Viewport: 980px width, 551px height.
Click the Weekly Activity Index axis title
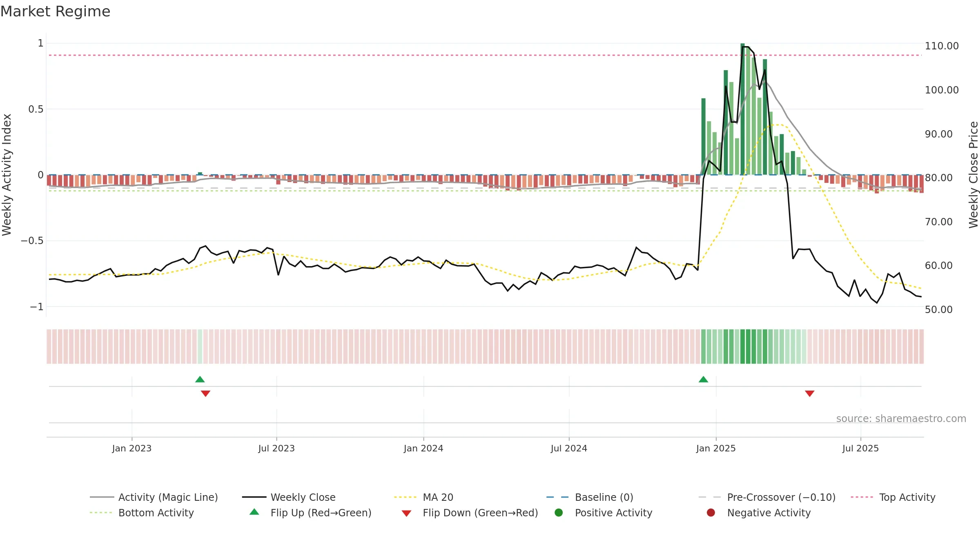(7, 175)
